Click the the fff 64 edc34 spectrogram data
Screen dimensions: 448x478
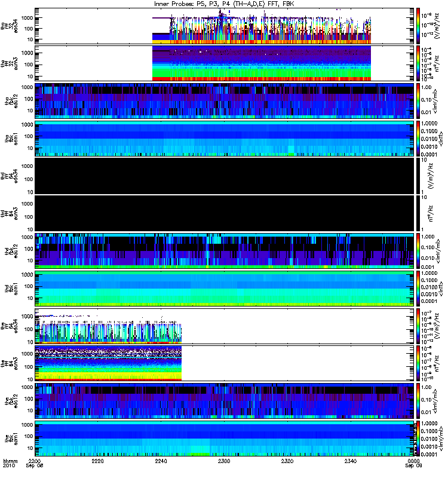point(109,327)
